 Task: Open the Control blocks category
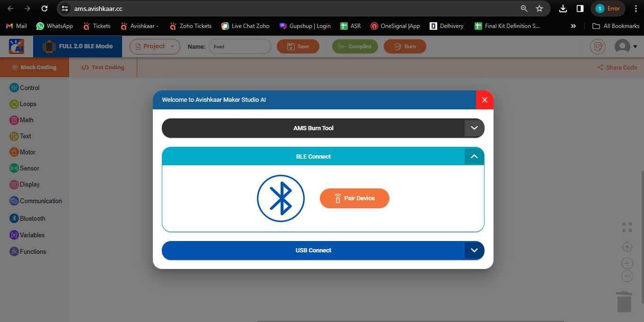point(25,88)
